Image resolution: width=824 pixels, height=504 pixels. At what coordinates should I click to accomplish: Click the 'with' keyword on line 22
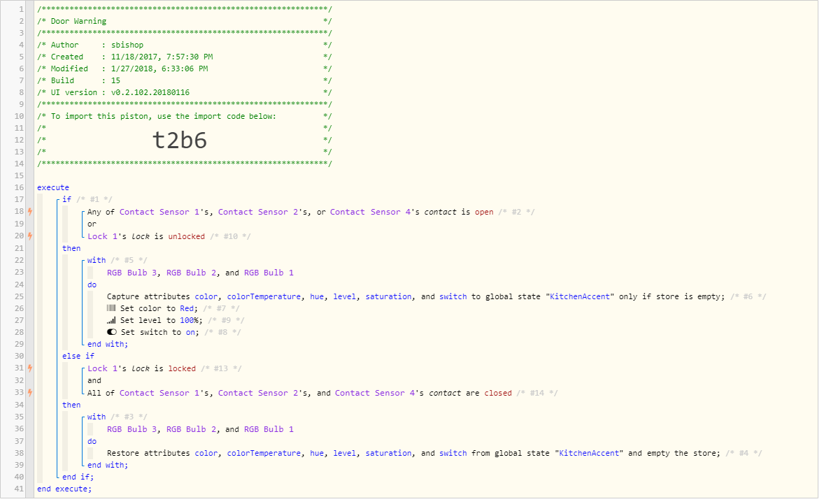tap(97, 261)
